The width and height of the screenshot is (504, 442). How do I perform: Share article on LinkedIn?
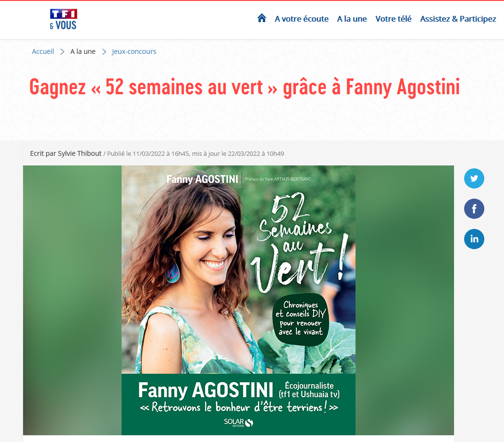click(474, 239)
